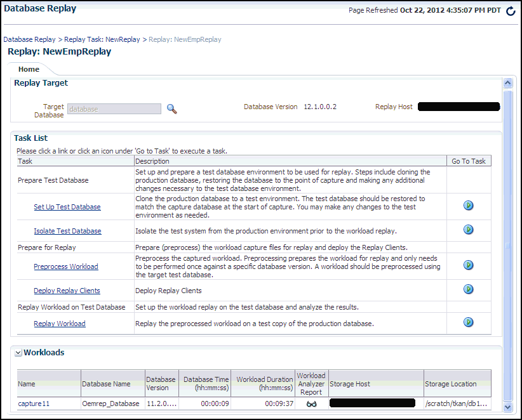
Task: Click Go To Task for Replay Workload
Action: pyautogui.click(x=468, y=322)
